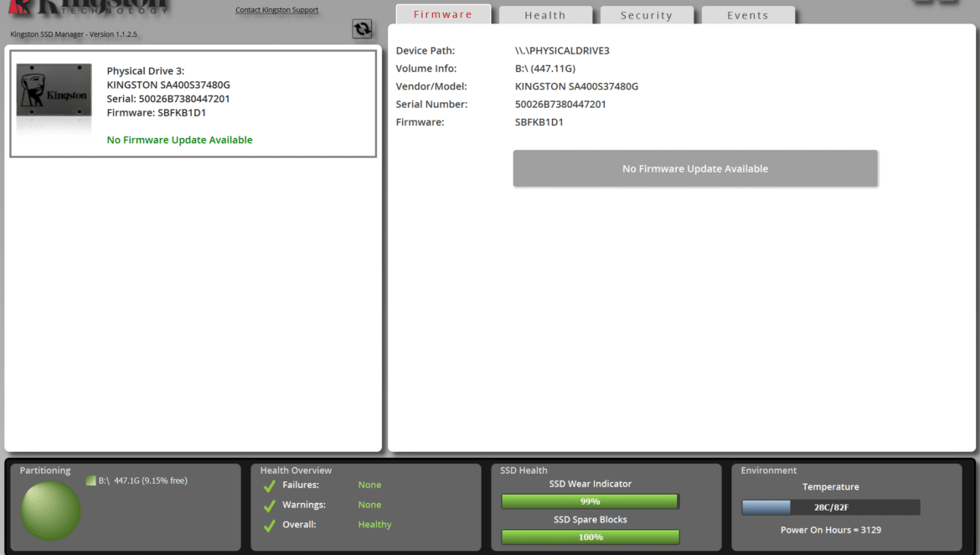This screenshot has width=980, height=555.
Task: Click the SSD Spare Blocks 100% bar
Action: 590,537
